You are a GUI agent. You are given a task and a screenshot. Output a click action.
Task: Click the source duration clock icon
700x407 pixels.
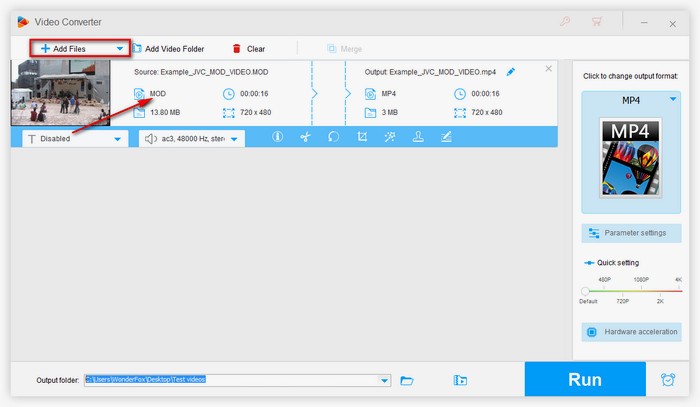tap(229, 94)
